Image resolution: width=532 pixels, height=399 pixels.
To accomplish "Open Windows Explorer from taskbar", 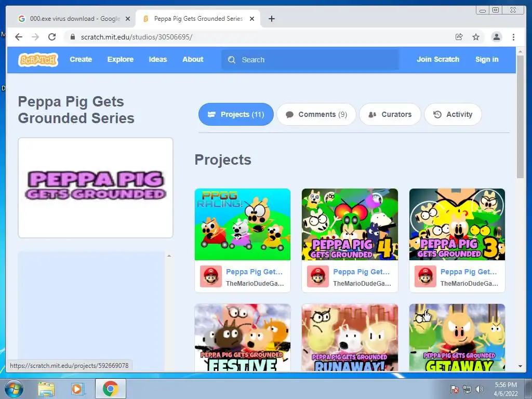I will [46, 389].
